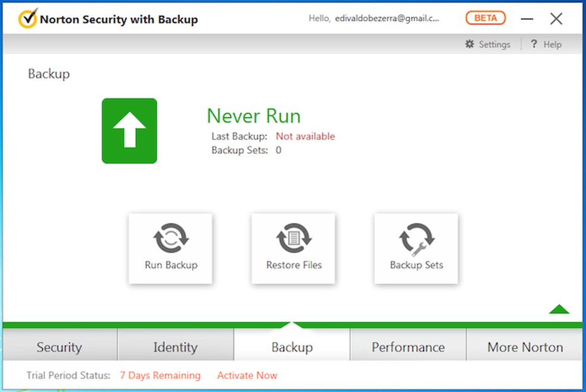Image resolution: width=586 pixels, height=392 pixels.
Task: Go to the Performance tab
Action: tap(408, 347)
